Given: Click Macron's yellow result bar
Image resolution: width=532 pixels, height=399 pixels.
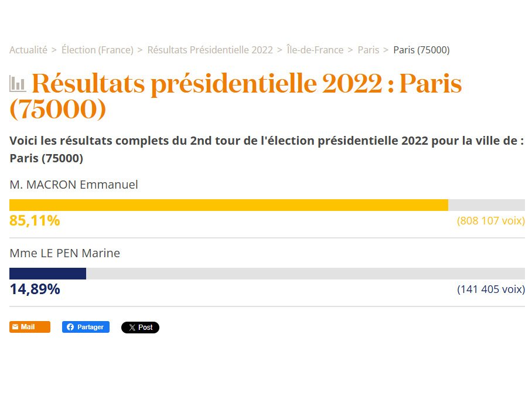Looking at the screenshot, I should click(229, 205).
